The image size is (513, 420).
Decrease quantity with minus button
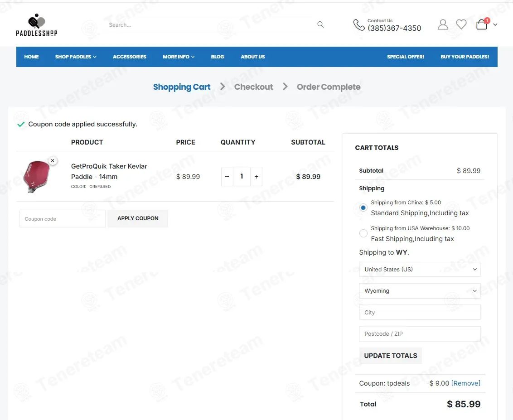pyautogui.click(x=227, y=177)
